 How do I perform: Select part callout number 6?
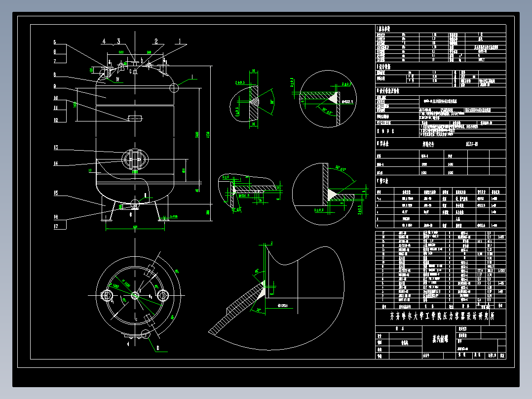(55, 52)
